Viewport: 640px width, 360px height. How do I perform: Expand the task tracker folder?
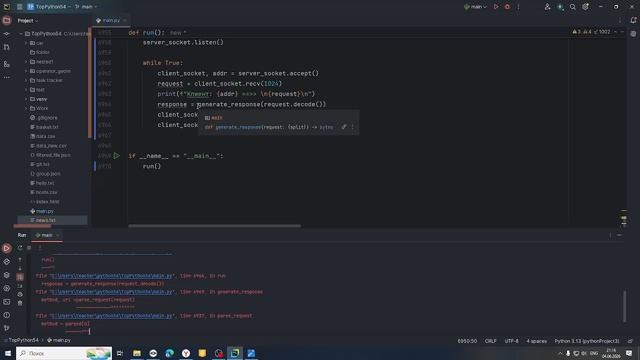tap(26, 80)
